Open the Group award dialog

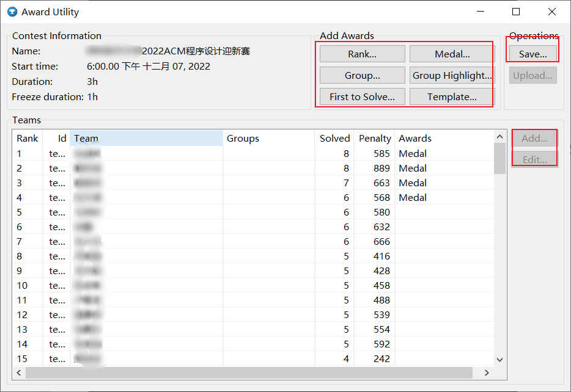[x=361, y=75]
